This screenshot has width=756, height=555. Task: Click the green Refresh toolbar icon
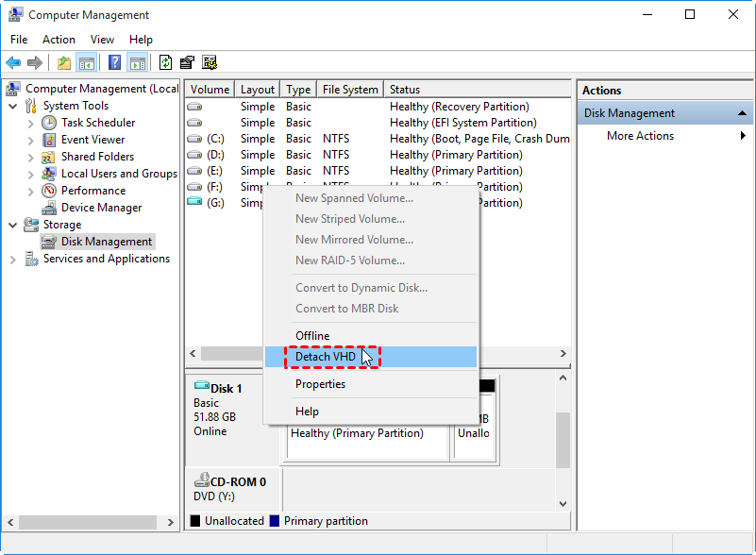click(165, 63)
